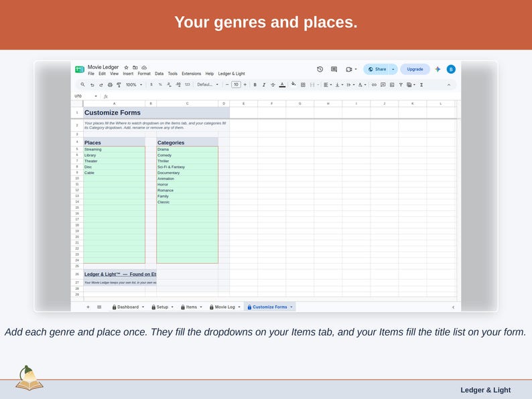Viewport: 532px width, 399px height.
Task: Open number format 123 menu
Action: point(188,85)
